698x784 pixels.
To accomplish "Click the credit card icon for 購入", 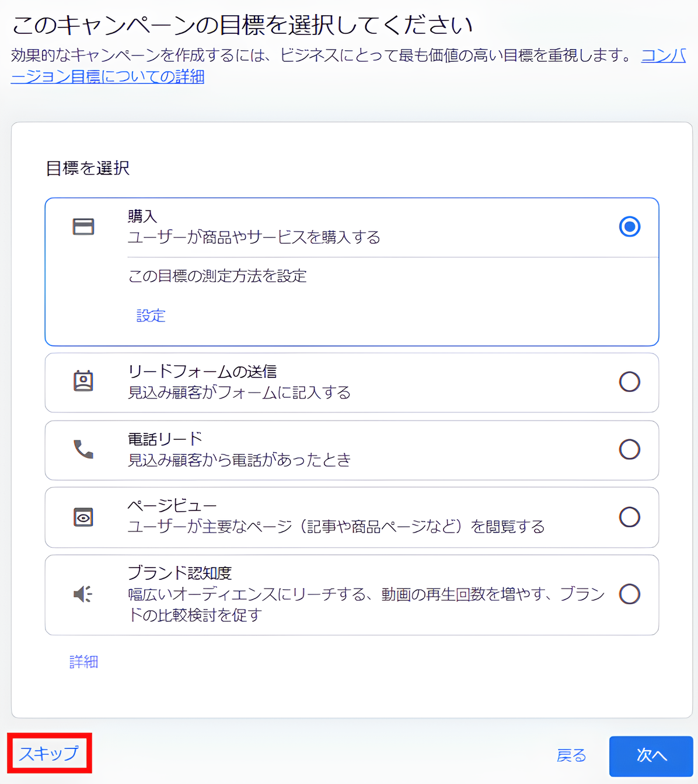I will (x=83, y=227).
